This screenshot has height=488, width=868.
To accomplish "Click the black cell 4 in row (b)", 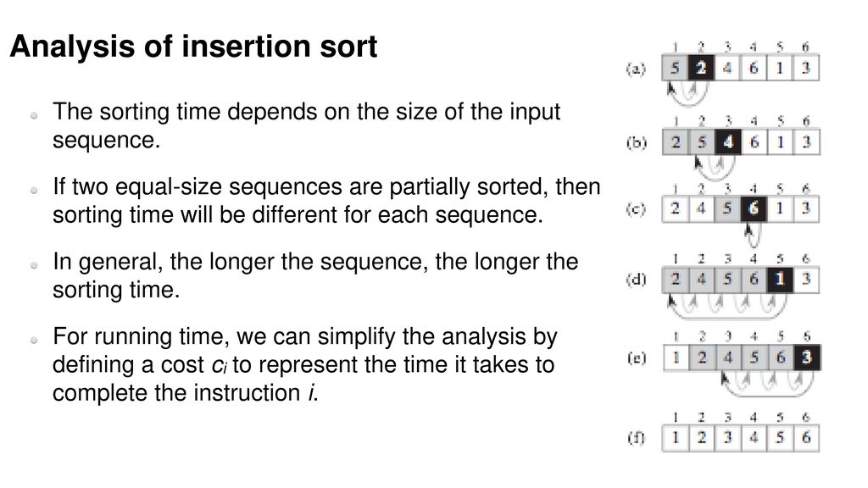I will pos(727,142).
